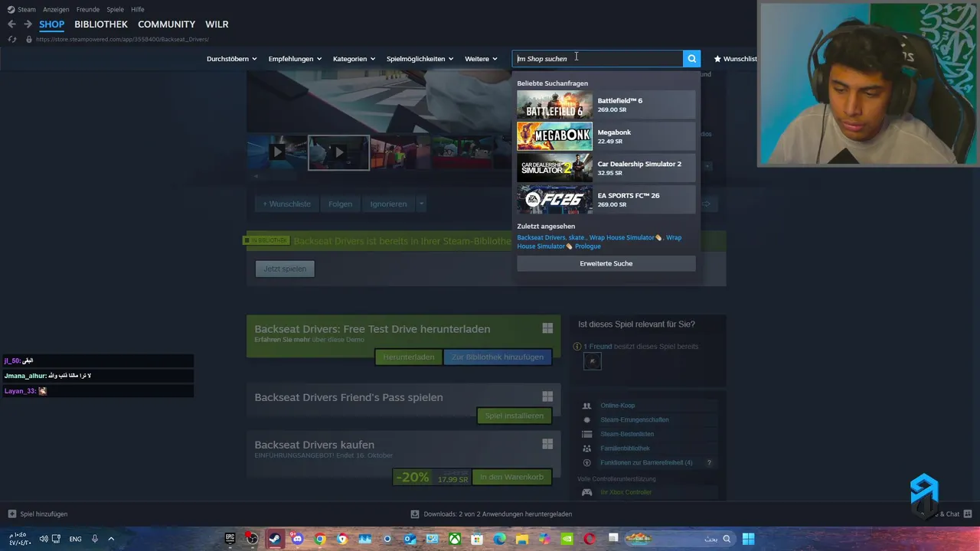Click the + Wunschliste button

(287, 204)
